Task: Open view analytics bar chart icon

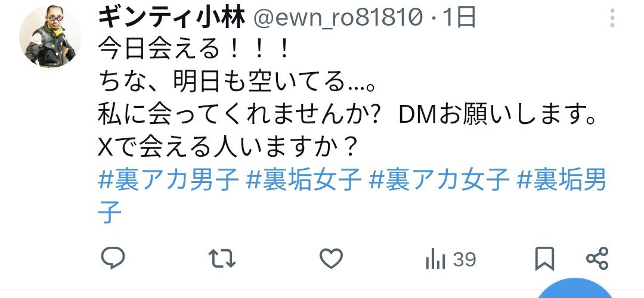Action: coord(435,259)
